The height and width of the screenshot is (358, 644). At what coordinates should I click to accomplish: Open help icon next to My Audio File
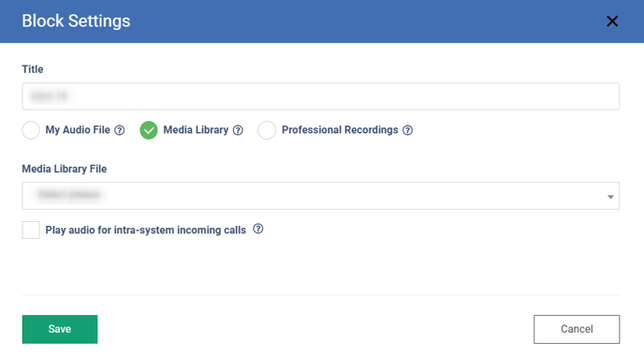pos(120,130)
